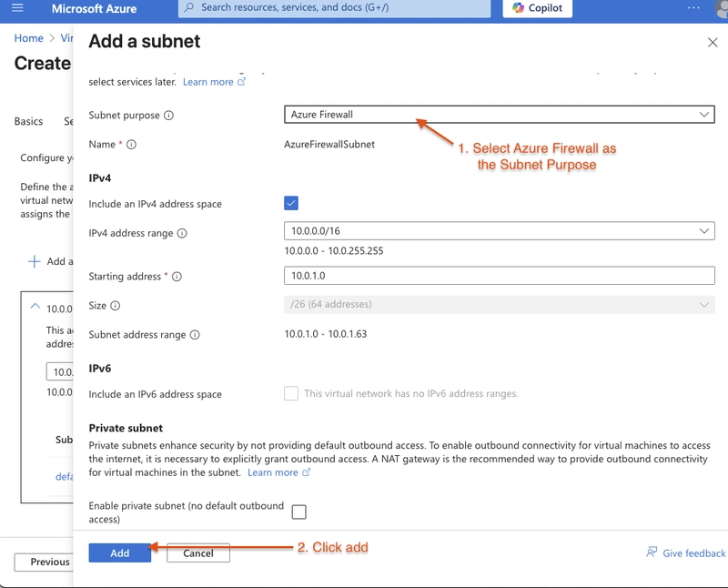Toggle Include an IPv6 address space checkbox
This screenshot has height=588, width=728.
coord(291,393)
